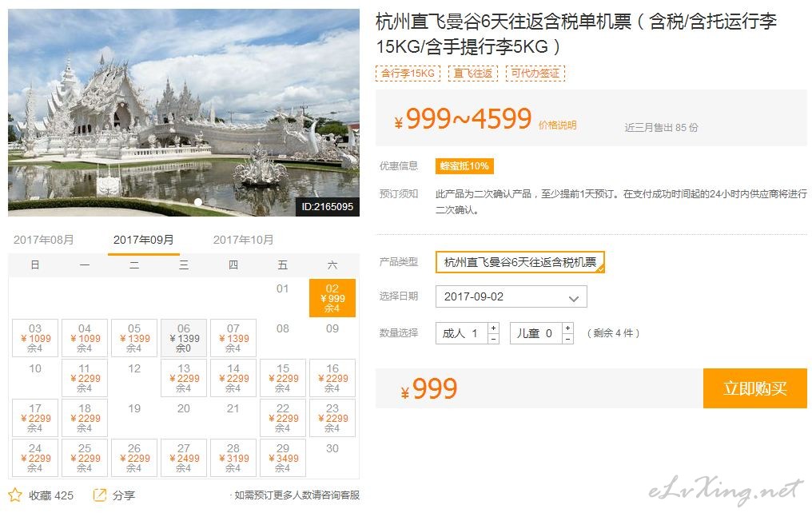The height and width of the screenshot is (517, 812).
Task: Select September 26 priced ¥2299
Action: point(134,458)
